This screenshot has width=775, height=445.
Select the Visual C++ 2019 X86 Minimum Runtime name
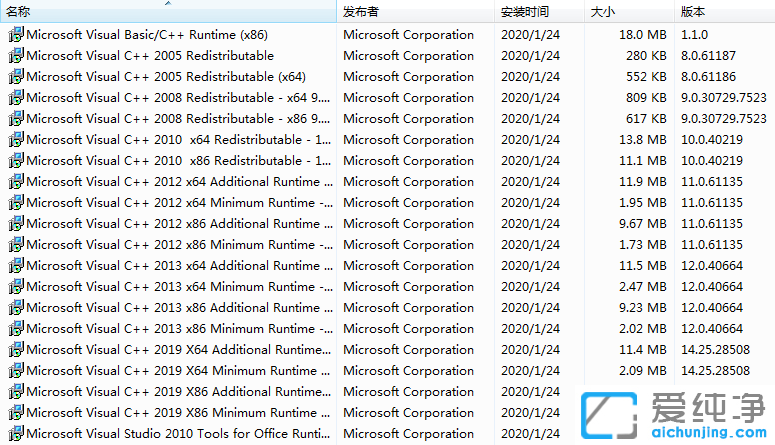173,413
